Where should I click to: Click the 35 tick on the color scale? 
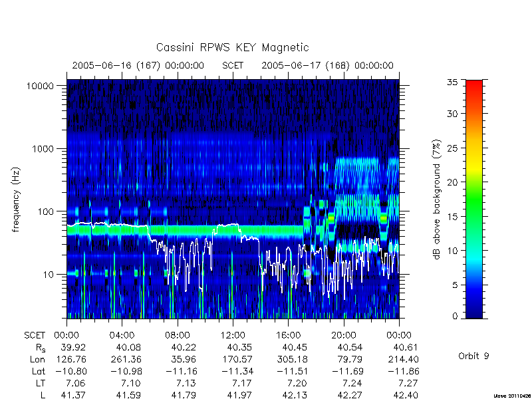pos(452,82)
